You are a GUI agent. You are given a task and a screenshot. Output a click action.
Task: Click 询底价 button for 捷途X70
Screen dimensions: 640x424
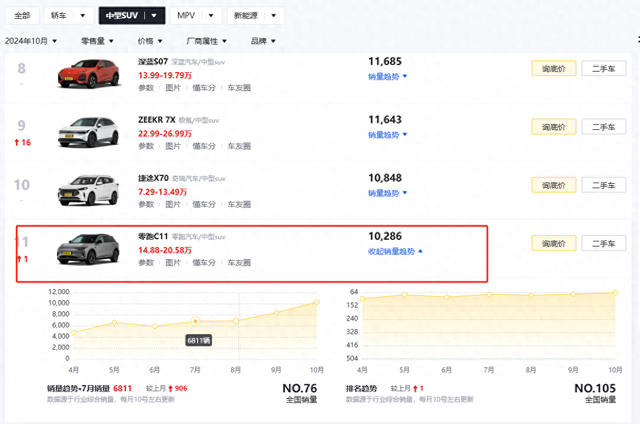tap(554, 185)
